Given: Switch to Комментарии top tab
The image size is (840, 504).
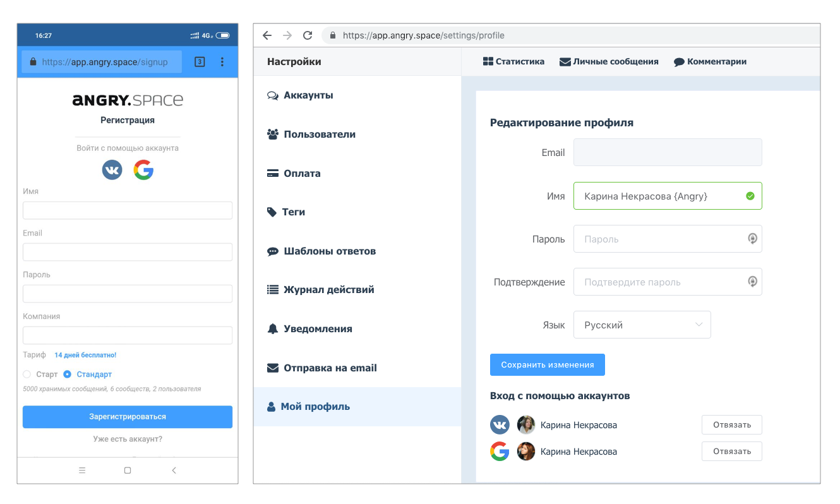Looking at the screenshot, I should point(710,61).
